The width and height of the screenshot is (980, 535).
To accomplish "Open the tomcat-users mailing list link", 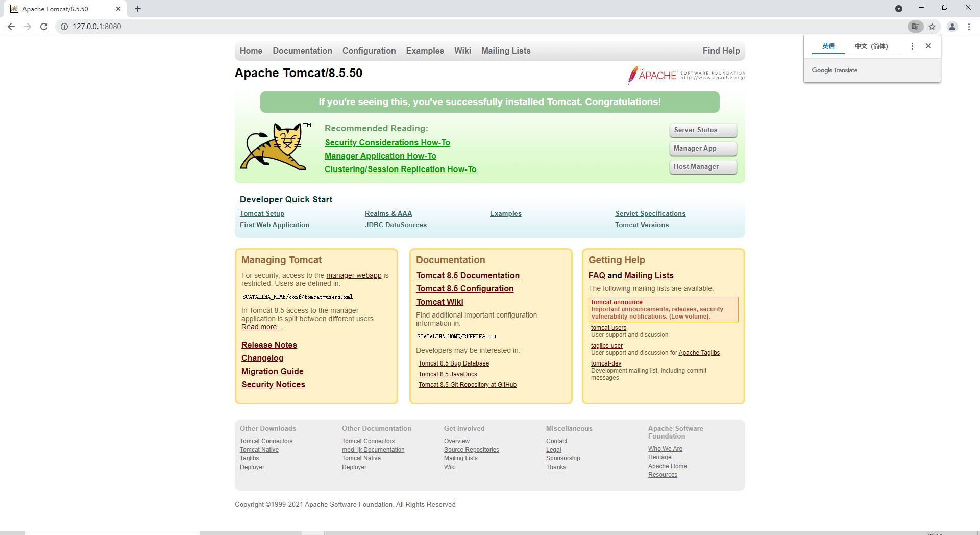I will tap(608, 328).
